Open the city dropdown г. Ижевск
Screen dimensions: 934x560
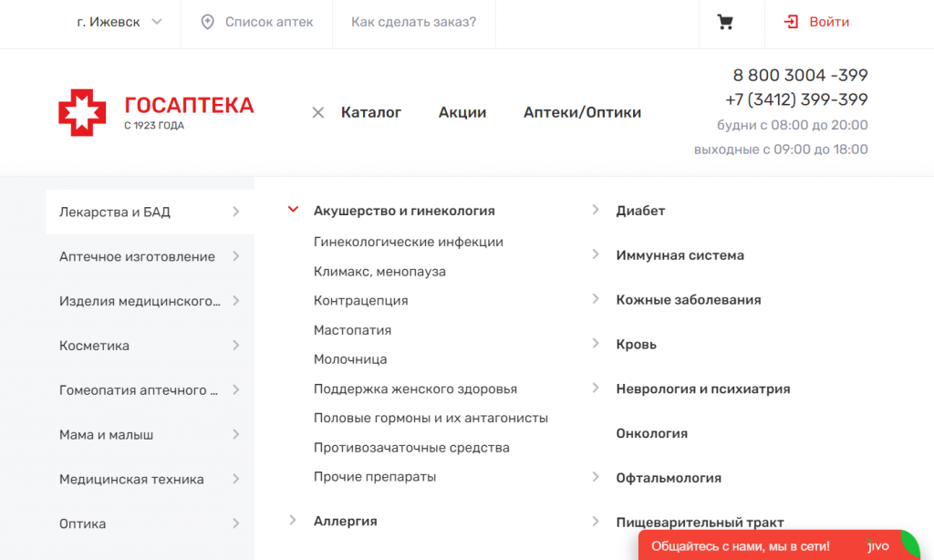(x=119, y=22)
